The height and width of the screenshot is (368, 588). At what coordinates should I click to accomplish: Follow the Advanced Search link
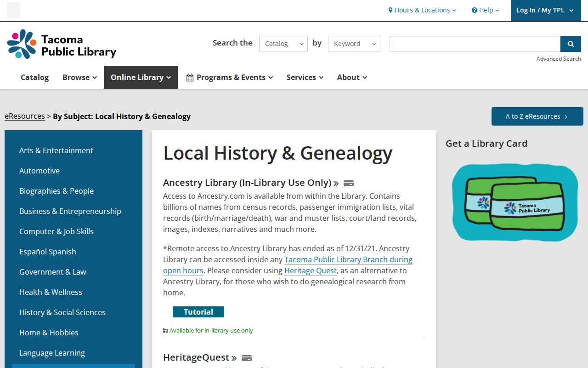click(559, 59)
